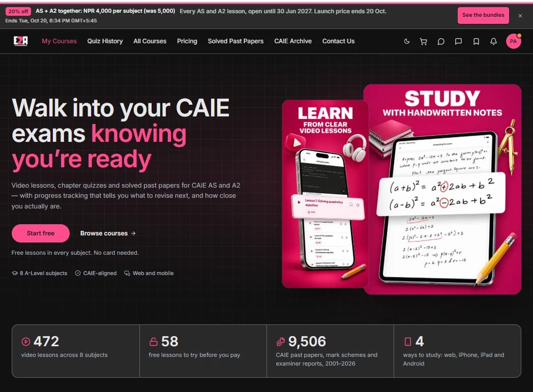Click the papers icon beside 9,506

click(x=281, y=342)
